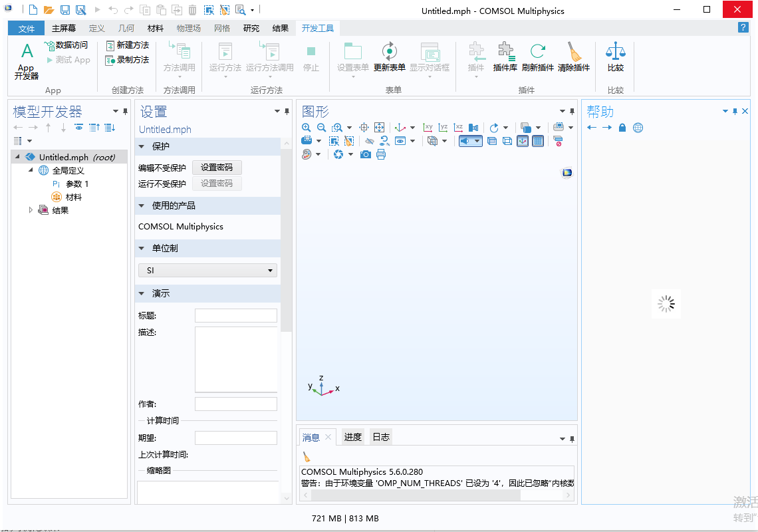Switch to the 研究 ribbon tab
Viewport: 758px width, 532px height.
[251, 29]
